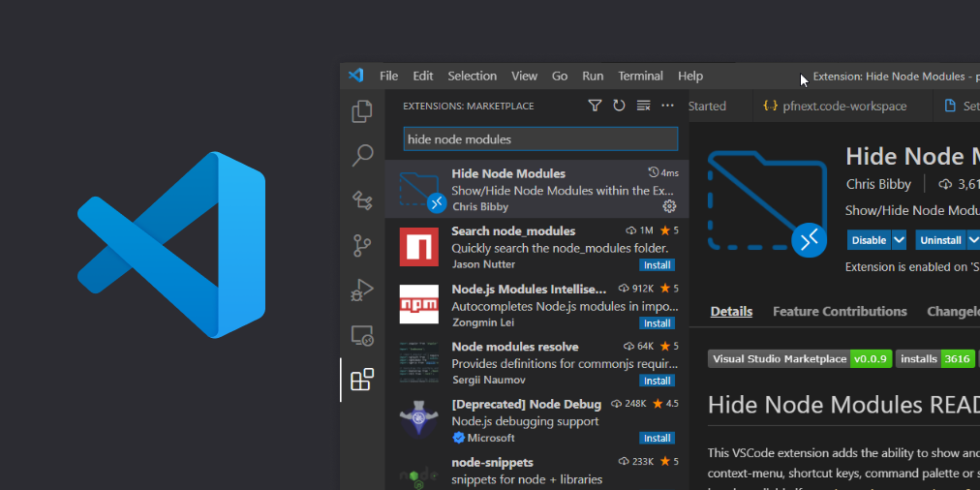Open the Terminal menu
Screen dimensions: 980x490
[641, 76]
